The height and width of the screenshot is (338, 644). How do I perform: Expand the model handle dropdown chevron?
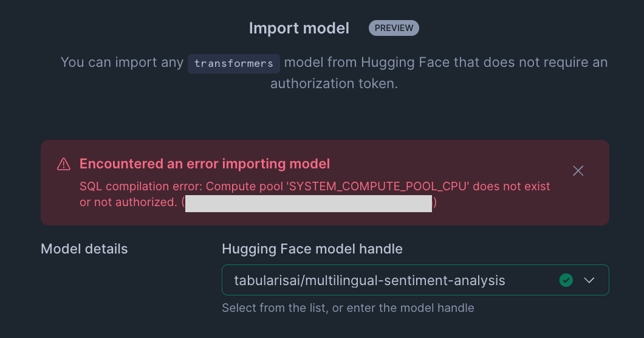(589, 280)
